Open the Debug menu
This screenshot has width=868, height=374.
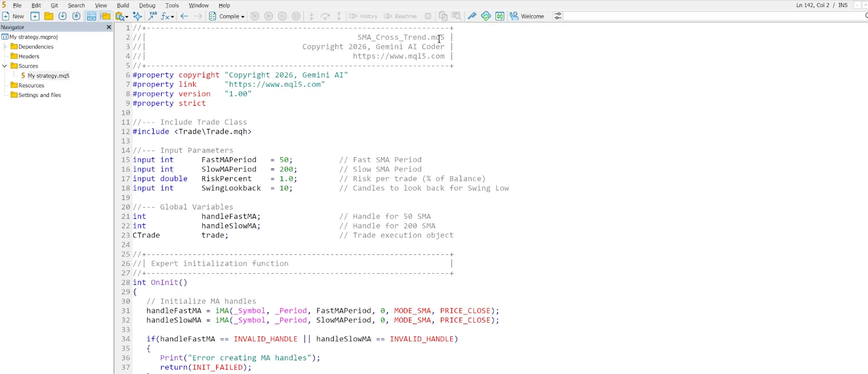[147, 5]
